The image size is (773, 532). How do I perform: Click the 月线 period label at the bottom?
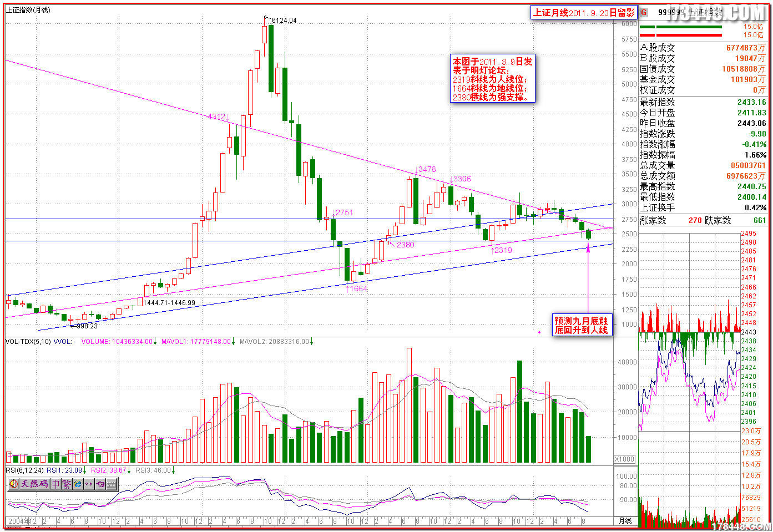coord(625,521)
